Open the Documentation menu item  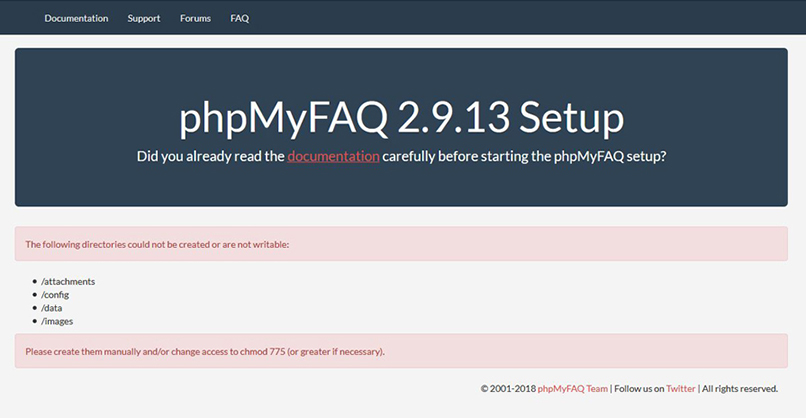76,18
